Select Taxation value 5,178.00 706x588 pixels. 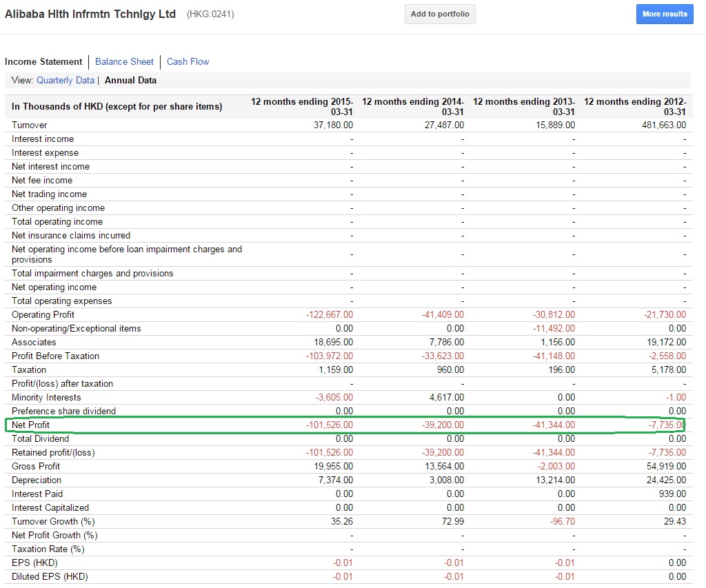pyautogui.click(x=669, y=370)
